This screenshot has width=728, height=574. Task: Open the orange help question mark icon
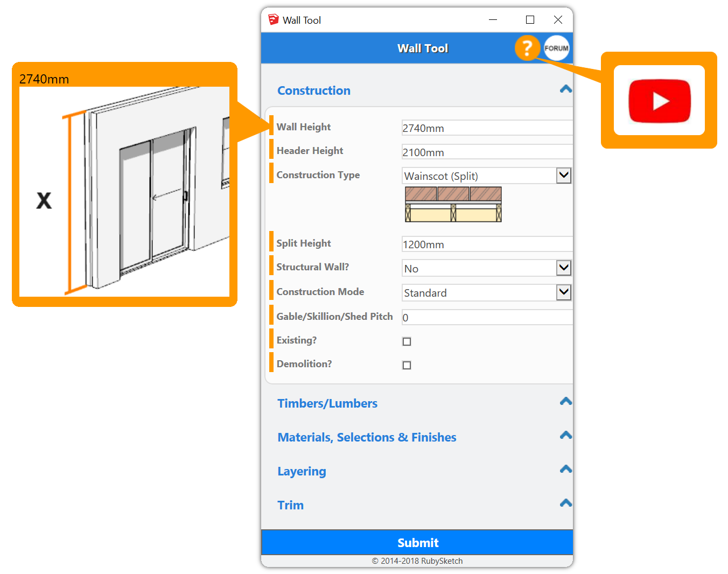tap(527, 48)
